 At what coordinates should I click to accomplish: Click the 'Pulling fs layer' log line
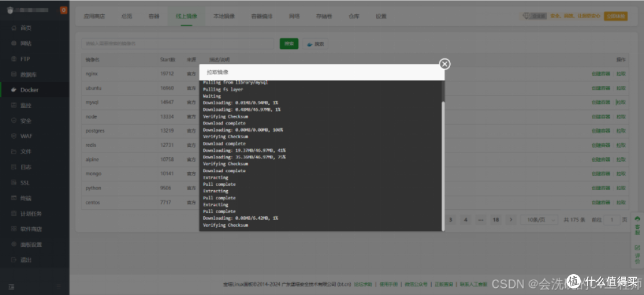[223, 89]
